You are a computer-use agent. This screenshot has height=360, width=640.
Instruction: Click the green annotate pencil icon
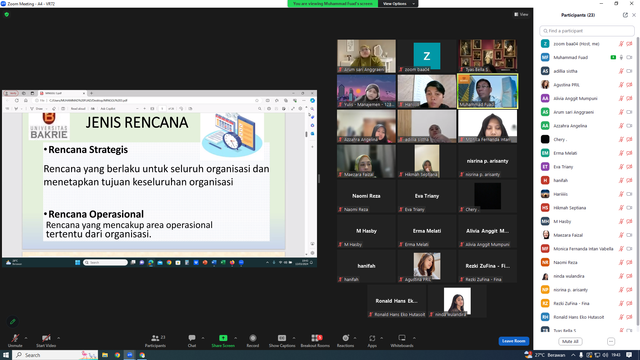[13, 322]
